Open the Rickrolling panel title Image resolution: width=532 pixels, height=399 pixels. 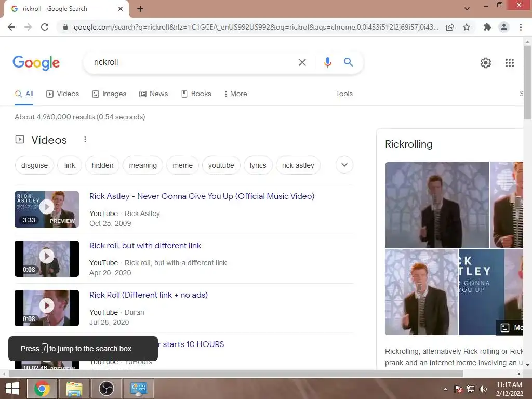409,144
